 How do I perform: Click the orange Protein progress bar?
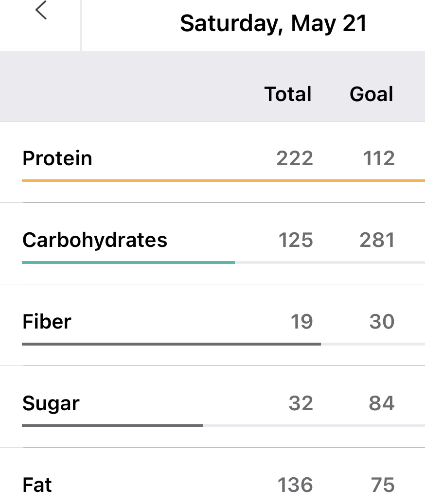click(223, 181)
